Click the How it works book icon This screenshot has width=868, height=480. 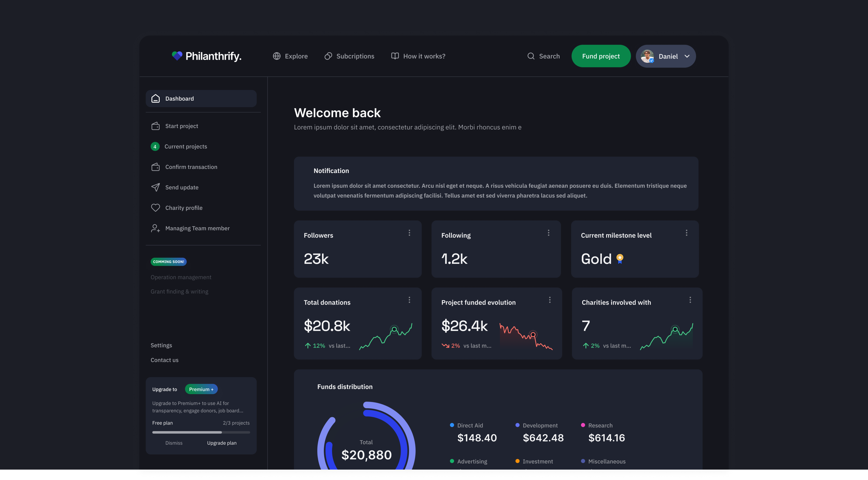coord(395,56)
